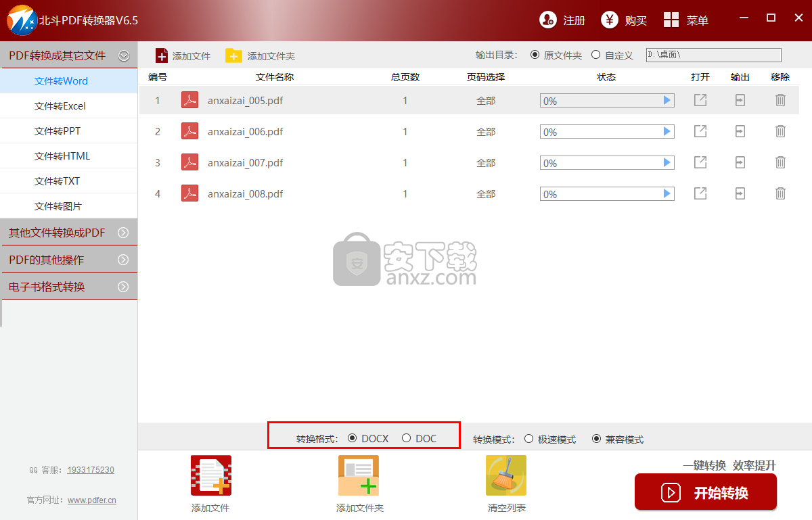Click the file name anxaizai_007.pdf
This screenshot has width=812, height=520.
pos(245,163)
